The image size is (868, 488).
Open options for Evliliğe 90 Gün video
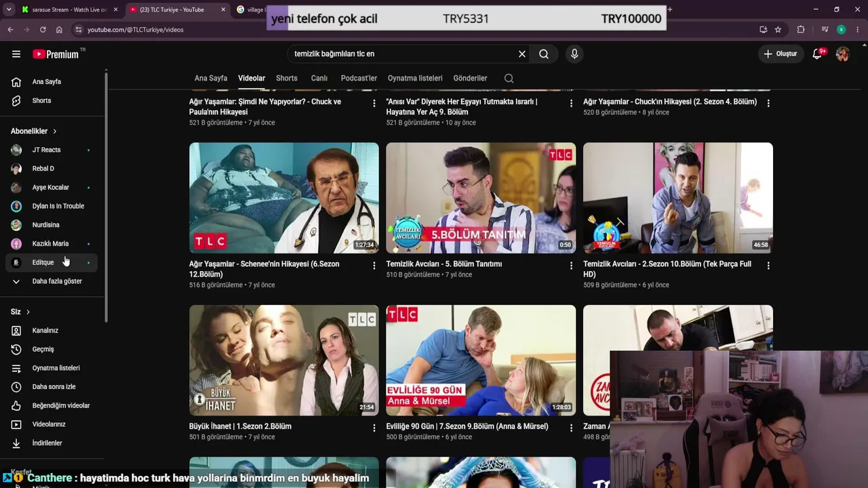point(571,428)
